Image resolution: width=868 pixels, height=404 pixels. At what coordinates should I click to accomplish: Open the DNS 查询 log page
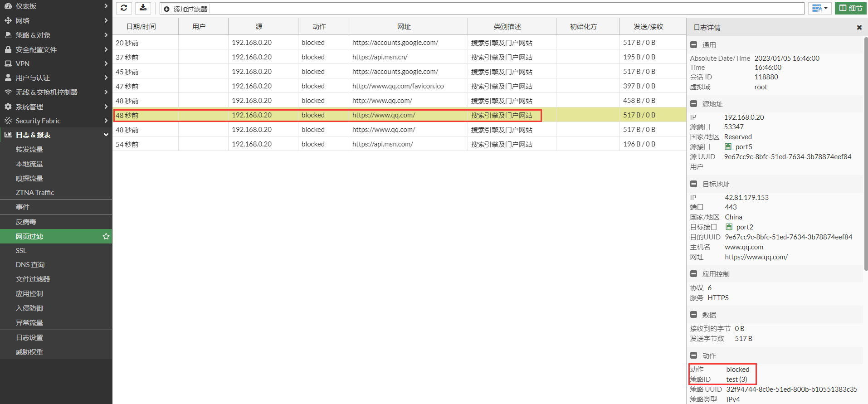click(30, 264)
